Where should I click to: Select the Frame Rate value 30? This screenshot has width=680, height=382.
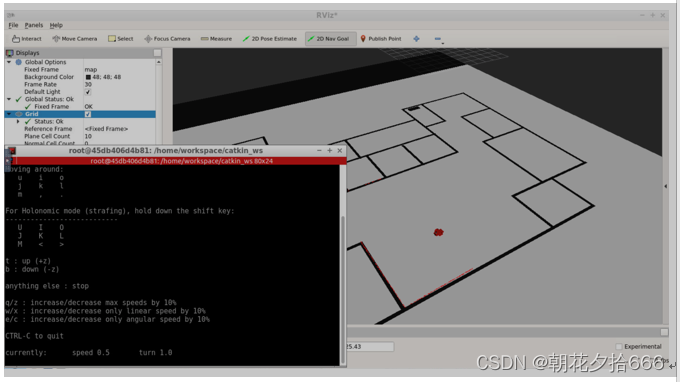coord(88,85)
